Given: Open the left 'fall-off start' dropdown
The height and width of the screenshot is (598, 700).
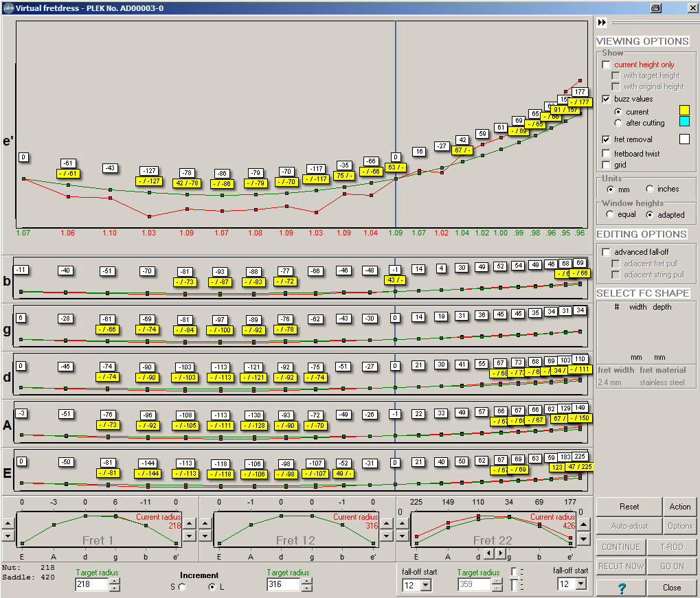Looking at the screenshot, I should pyautogui.click(x=426, y=585).
